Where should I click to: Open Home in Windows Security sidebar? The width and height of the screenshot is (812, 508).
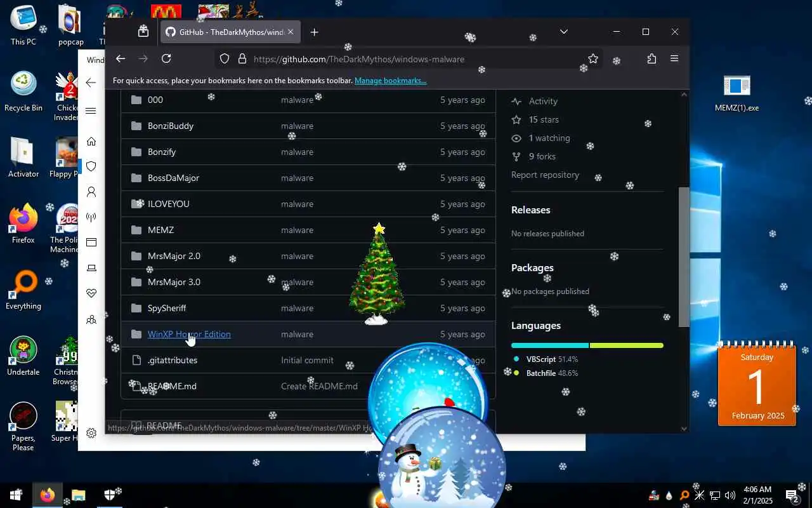click(x=91, y=141)
